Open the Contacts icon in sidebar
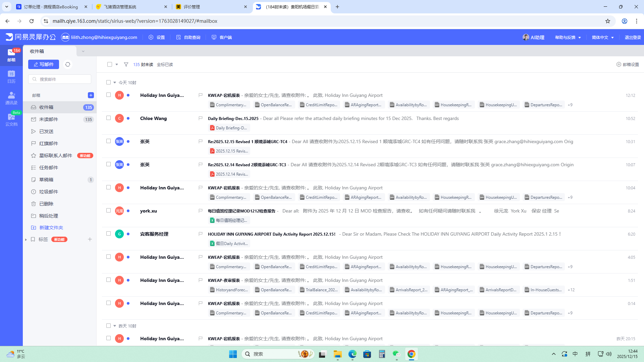Viewport: 644px width, 362px height. (11, 98)
